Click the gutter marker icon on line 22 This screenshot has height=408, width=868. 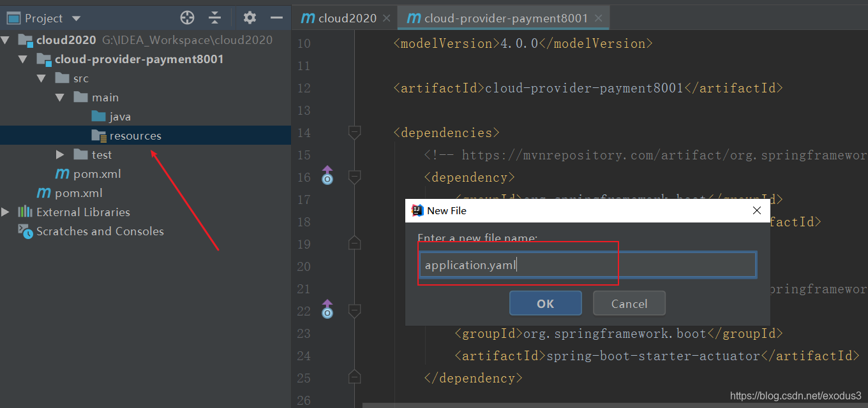click(x=327, y=309)
